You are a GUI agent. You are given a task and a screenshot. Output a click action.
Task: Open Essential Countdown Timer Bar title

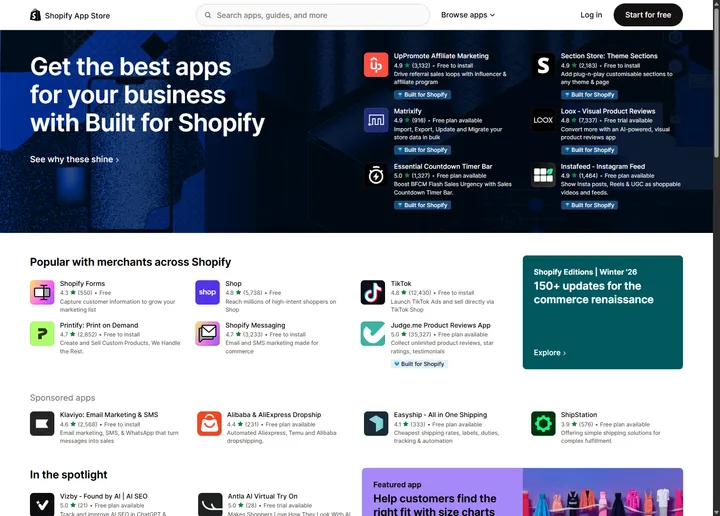pos(443,167)
